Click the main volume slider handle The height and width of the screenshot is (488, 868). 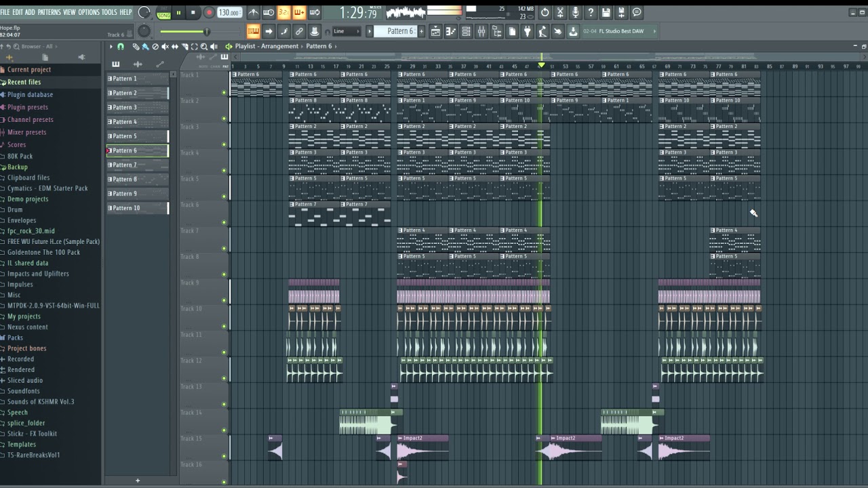pos(207,31)
